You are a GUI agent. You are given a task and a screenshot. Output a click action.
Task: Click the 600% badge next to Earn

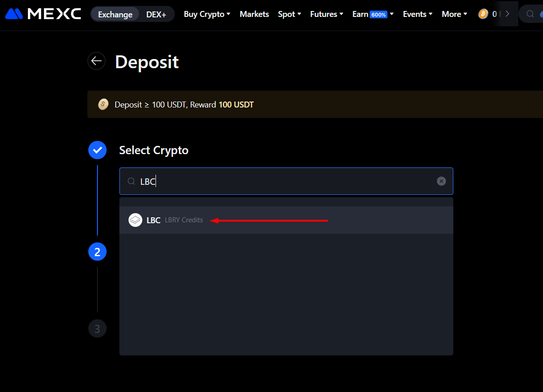pos(378,15)
